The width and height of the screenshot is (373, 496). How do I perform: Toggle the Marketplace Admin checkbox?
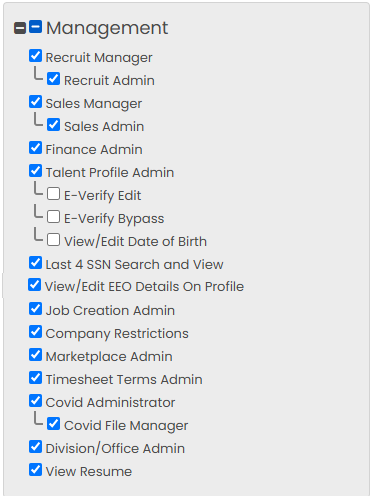[x=35, y=355]
